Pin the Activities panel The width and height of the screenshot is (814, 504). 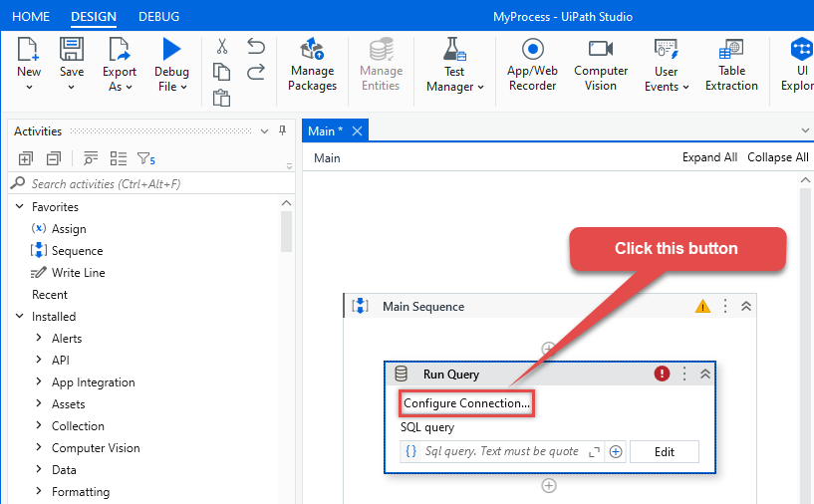[282, 130]
